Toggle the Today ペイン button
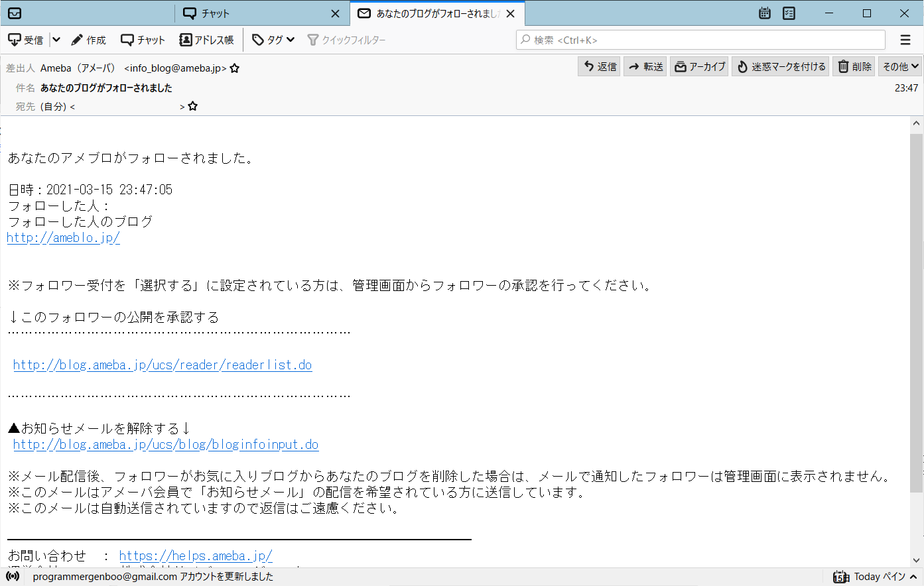This screenshot has height=586, width=924. [x=875, y=577]
